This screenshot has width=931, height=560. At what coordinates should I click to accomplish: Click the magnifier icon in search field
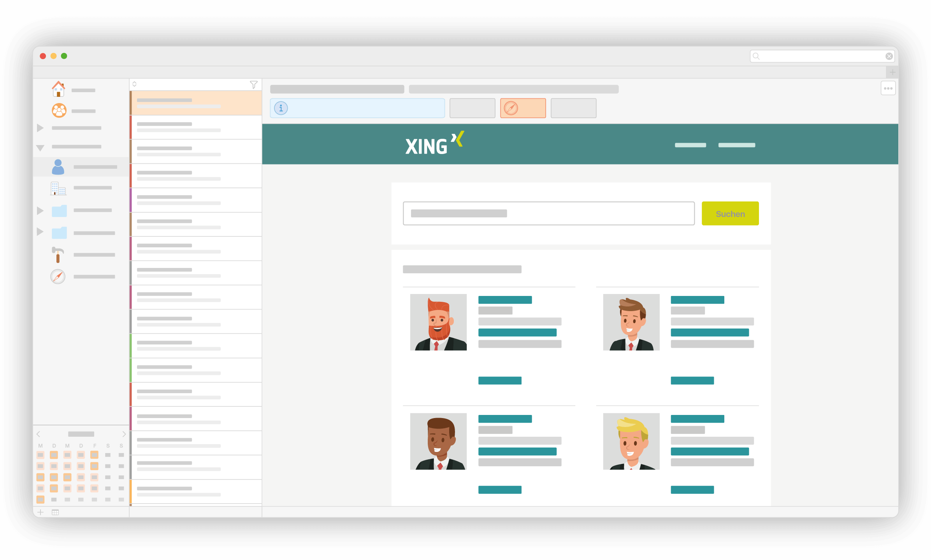(756, 56)
